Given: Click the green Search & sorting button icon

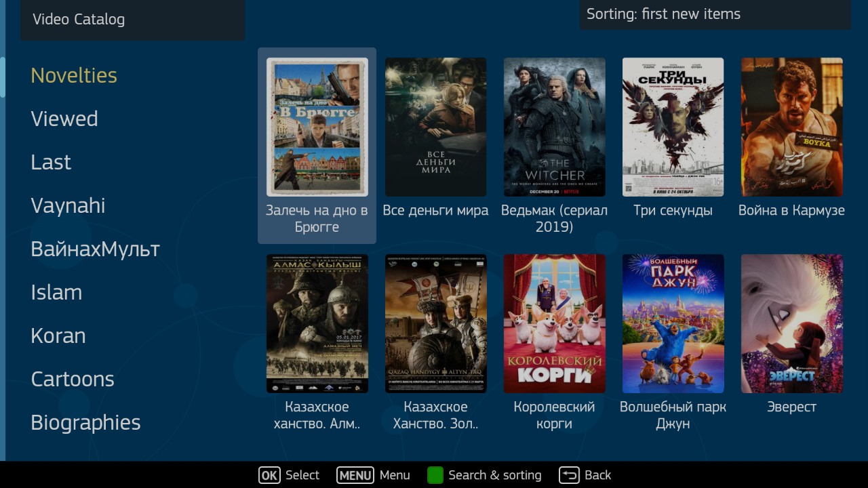Looking at the screenshot, I should (435, 475).
